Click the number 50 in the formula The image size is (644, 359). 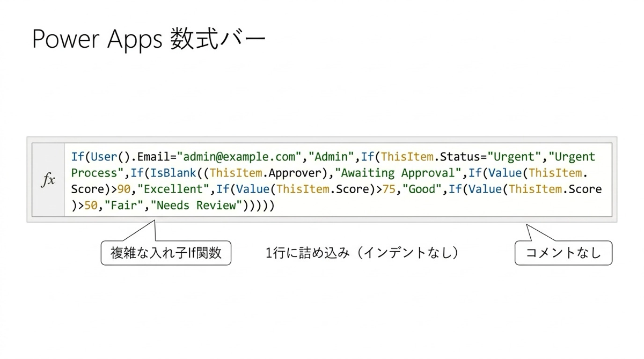coord(90,206)
